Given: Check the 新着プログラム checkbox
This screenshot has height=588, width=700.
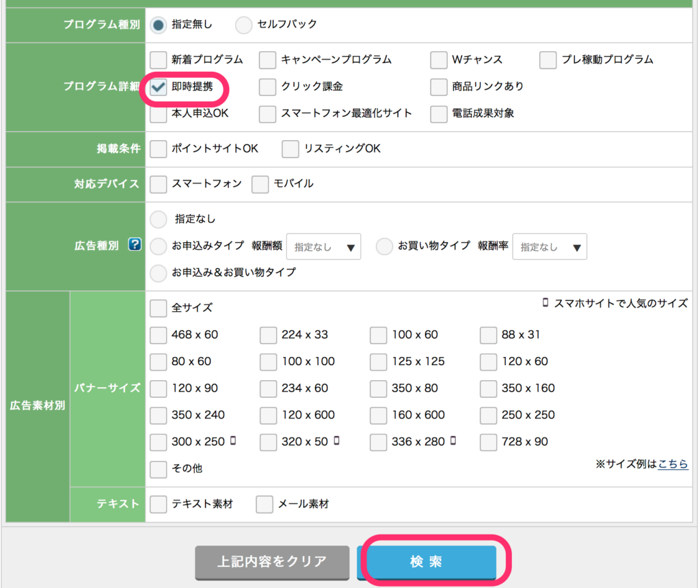Looking at the screenshot, I should [x=159, y=60].
